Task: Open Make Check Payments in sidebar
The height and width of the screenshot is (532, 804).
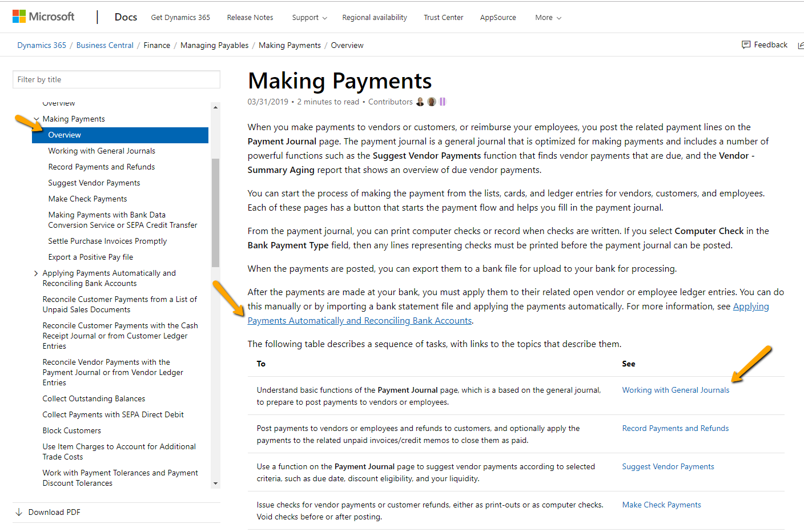Action: (x=87, y=199)
